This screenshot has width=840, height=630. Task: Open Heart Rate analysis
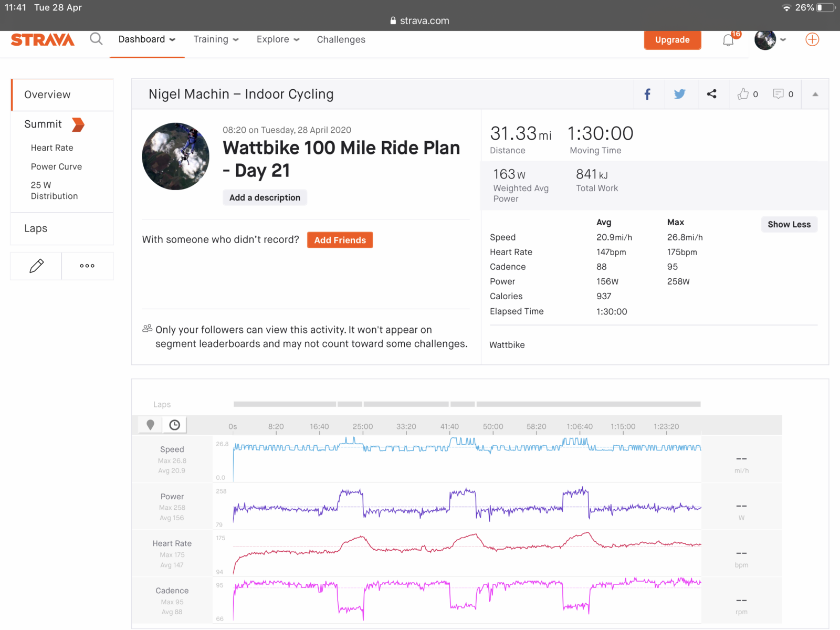click(x=52, y=148)
